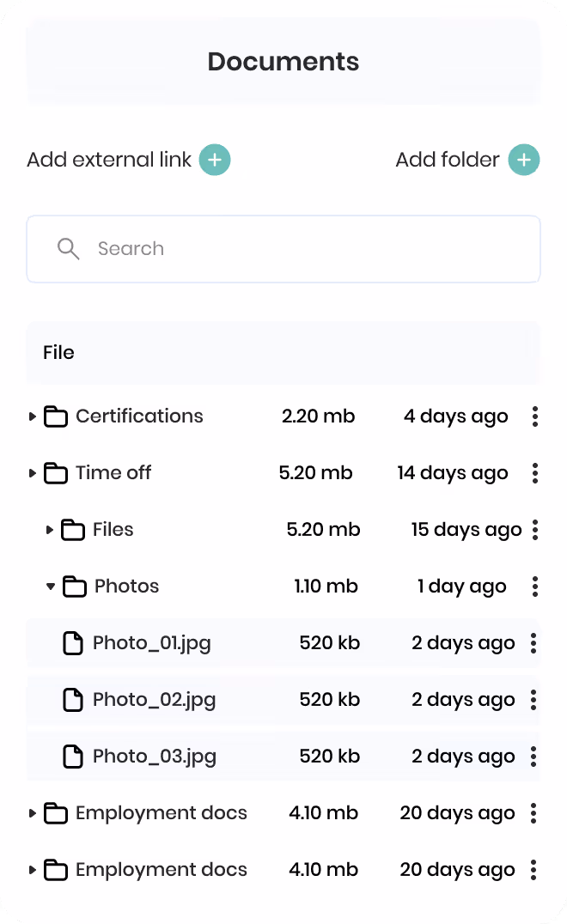This screenshot has height=924, width=567.
Task: Expand the Certifications folder arrow
Action: pyautogui.click(x=33, y=416)
